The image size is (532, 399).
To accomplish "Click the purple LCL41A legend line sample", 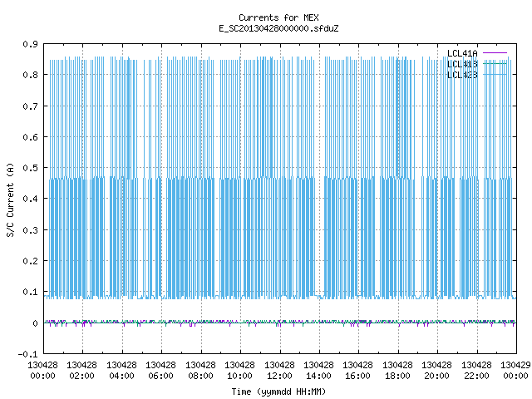I will pos(495,53).
